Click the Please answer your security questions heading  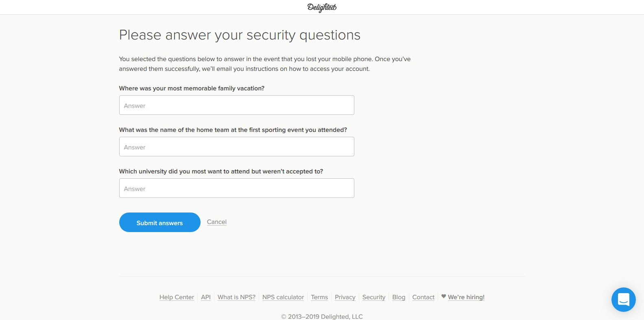click(x=240, y=35)
